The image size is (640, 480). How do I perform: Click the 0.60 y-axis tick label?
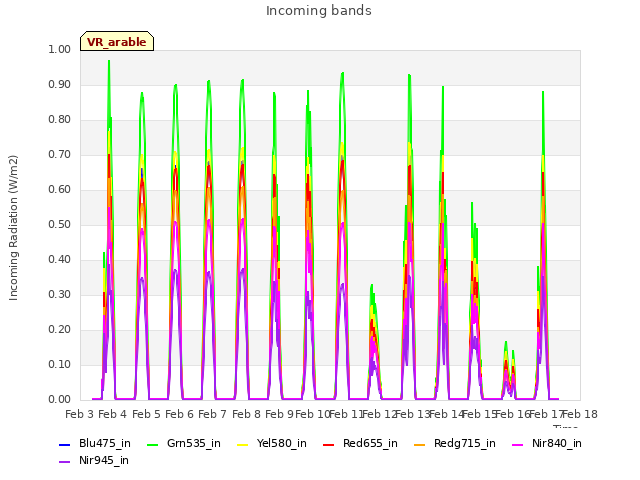pyautogui.click(x=60, y=189)
